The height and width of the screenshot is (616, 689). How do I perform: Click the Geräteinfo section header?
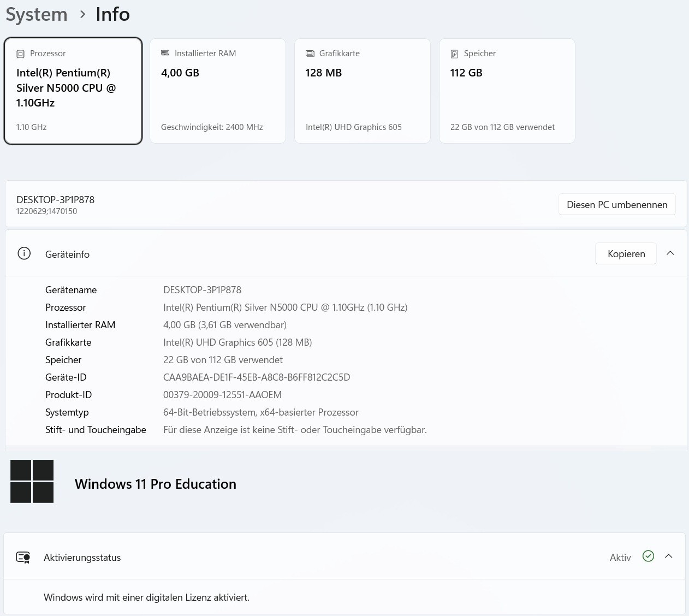pyautogui.click(x=346, y=253)
